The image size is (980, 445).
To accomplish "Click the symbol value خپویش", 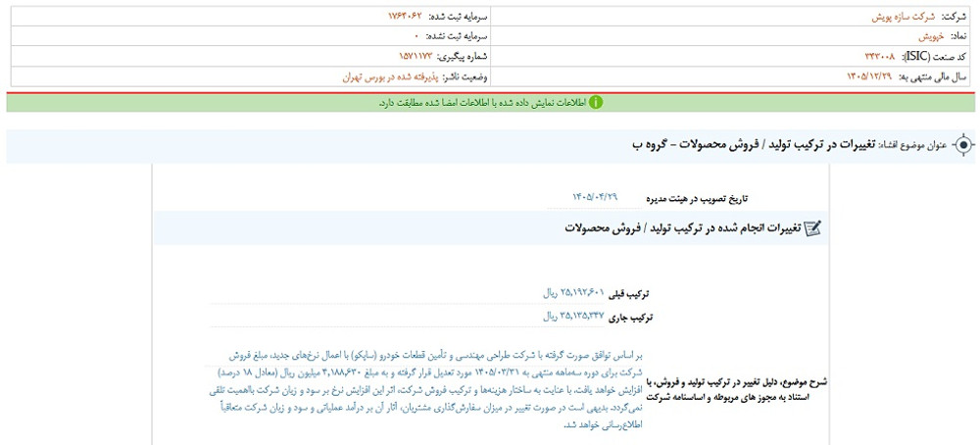I will (931, 37).
